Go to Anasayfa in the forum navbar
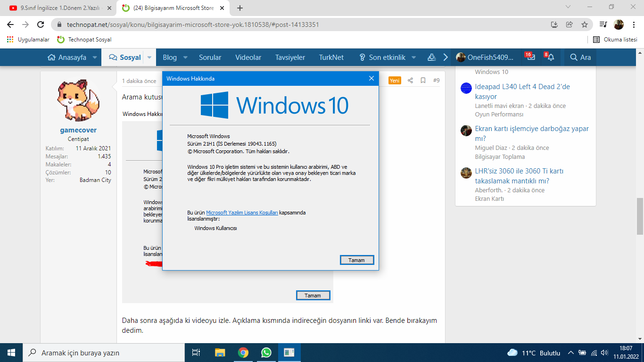Screen dimensions: 644x362 (66, 58)
